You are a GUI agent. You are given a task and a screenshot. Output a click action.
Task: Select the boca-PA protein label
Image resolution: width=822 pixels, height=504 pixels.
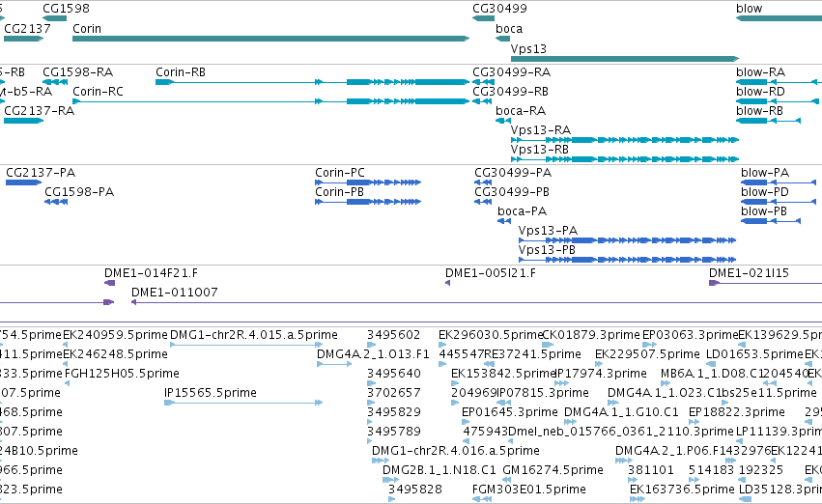[523, 211]
